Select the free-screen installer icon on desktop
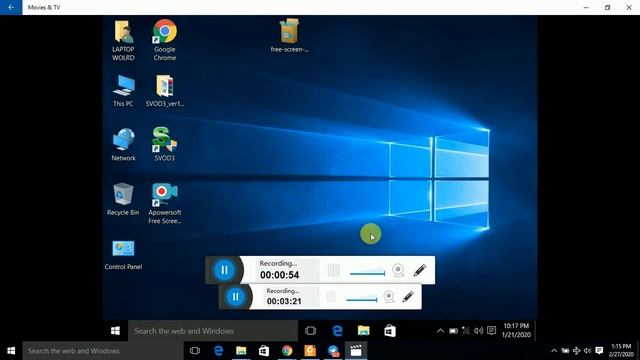 coord(289,36)
